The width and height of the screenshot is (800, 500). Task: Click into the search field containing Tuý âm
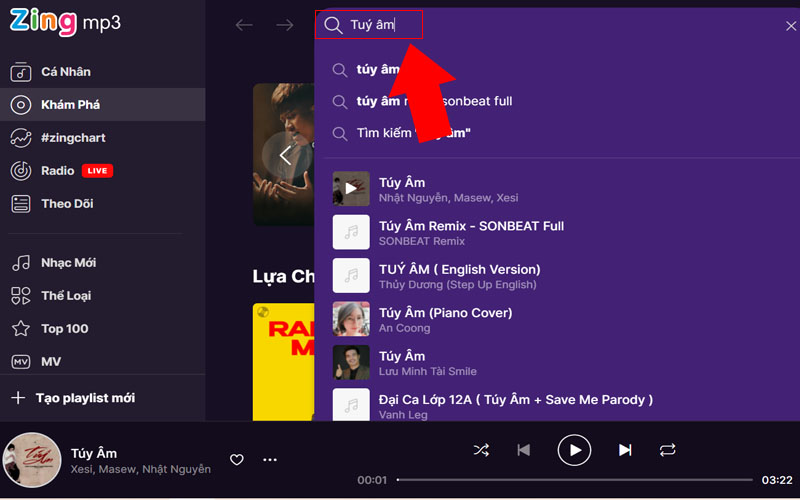(372, 24)
